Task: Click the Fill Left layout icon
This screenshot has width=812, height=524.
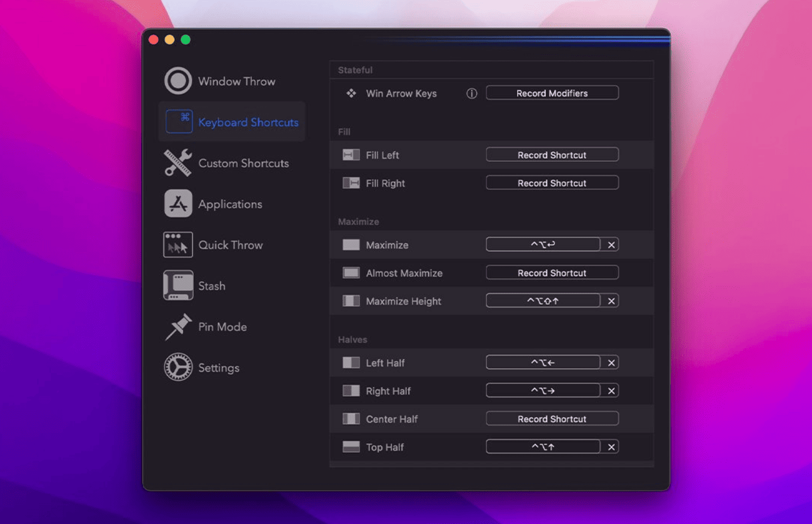Action: [x=351, y=155]
